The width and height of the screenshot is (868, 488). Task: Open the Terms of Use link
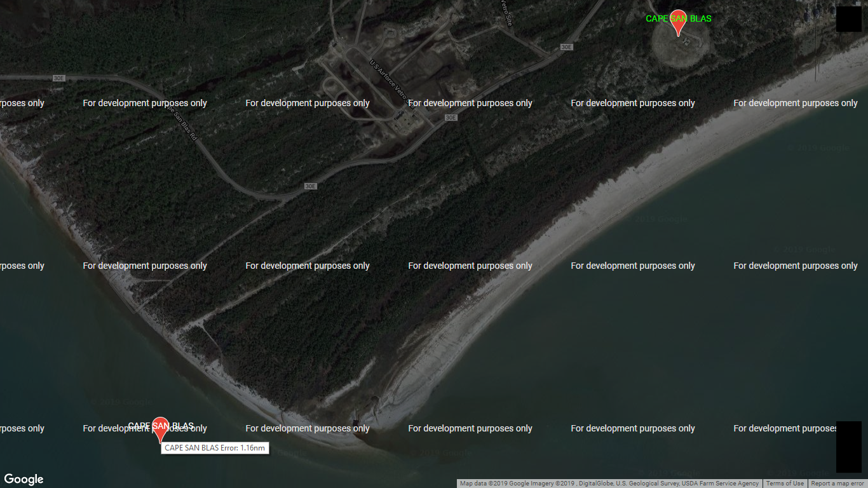click(785, 484)
